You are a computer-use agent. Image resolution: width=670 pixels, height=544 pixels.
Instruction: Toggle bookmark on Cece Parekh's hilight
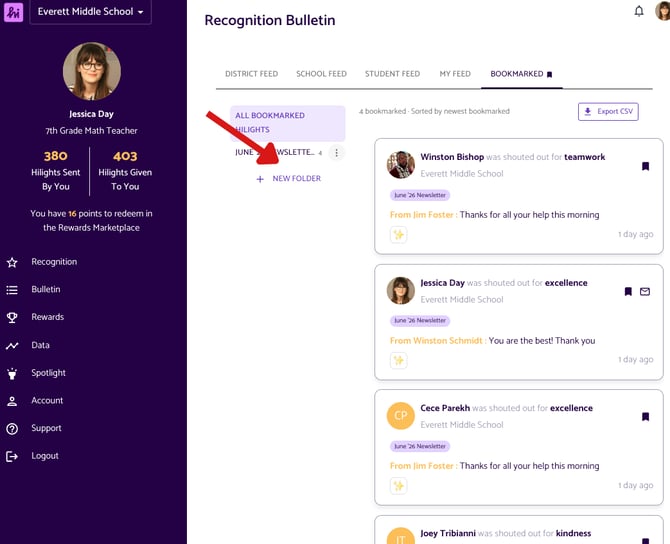pyautogui.click(x=645, y=417)
